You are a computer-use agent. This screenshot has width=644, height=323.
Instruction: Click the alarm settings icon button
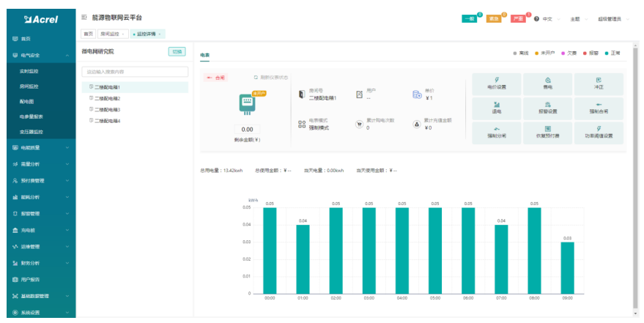click(547, 108)
